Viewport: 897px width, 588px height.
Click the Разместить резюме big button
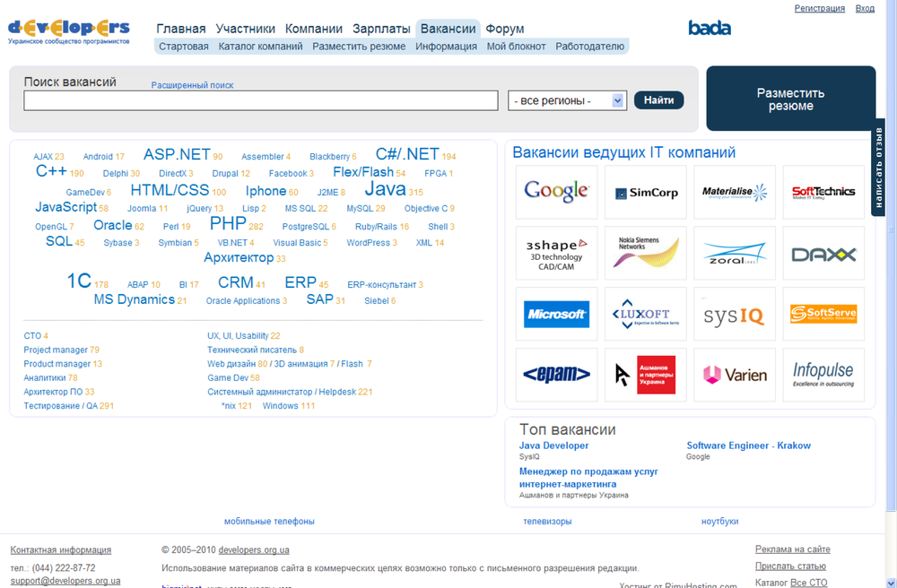tap(790, 99)
